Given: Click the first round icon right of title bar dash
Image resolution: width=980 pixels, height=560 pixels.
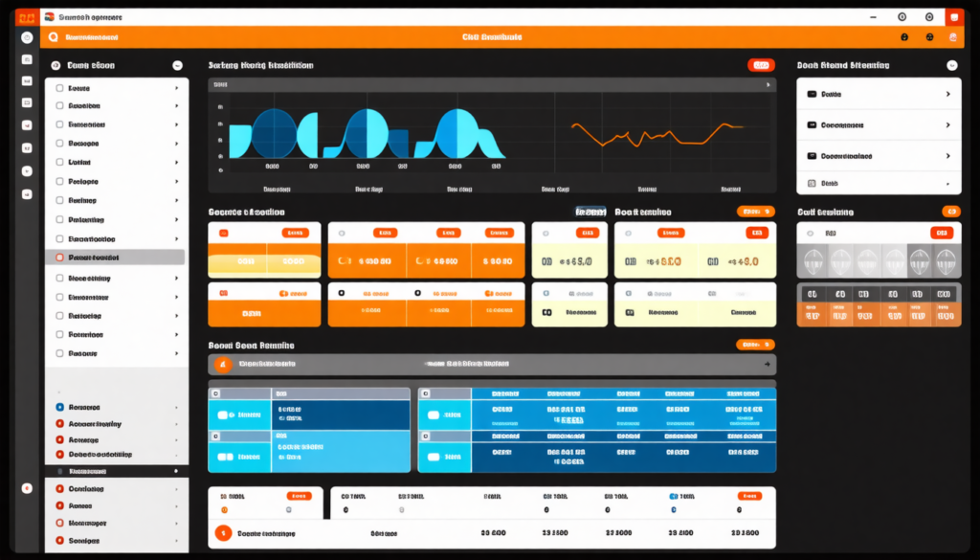Looking at the screenshot, I should [x=902, y=17].
